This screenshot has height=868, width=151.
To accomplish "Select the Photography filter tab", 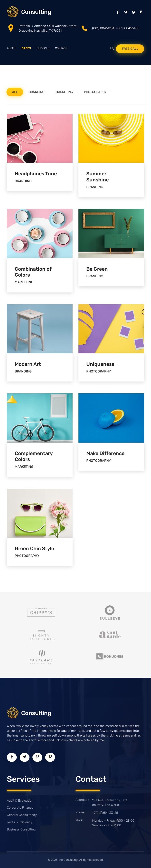I will [x=95, y=92].
